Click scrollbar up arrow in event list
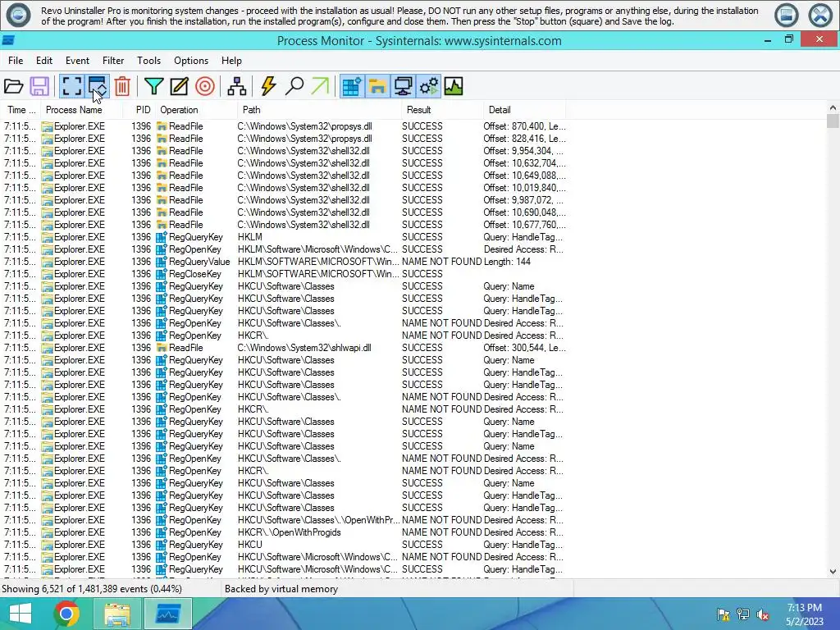This screenshot has height=630, width=840. coord(833,107)
